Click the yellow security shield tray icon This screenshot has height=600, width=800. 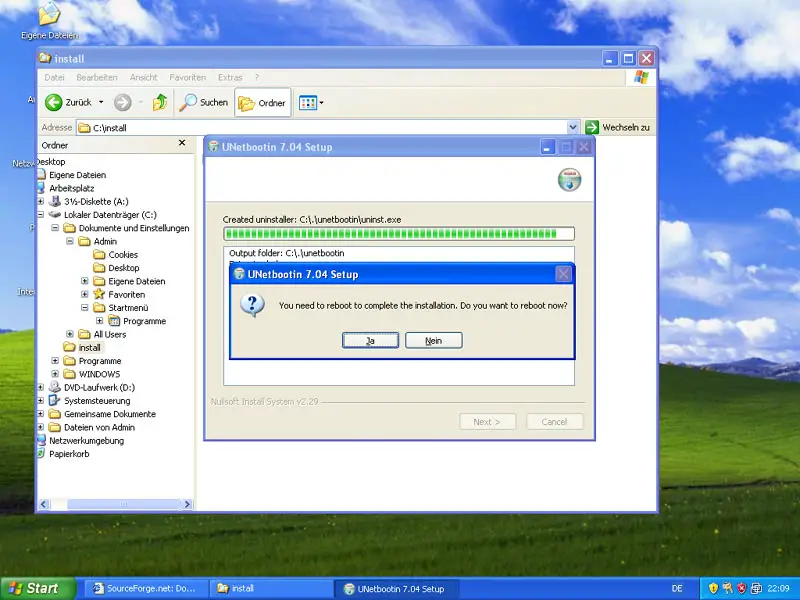tap(713, 588)
